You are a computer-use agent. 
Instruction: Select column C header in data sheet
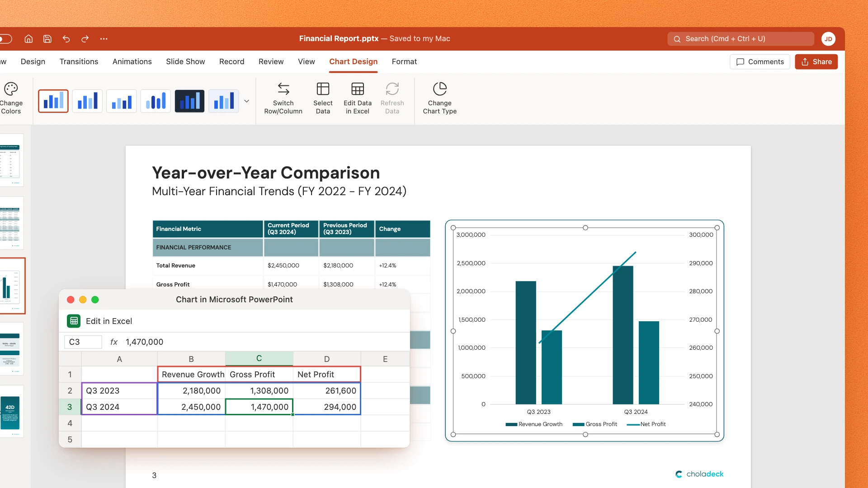[x=259, y=359]
